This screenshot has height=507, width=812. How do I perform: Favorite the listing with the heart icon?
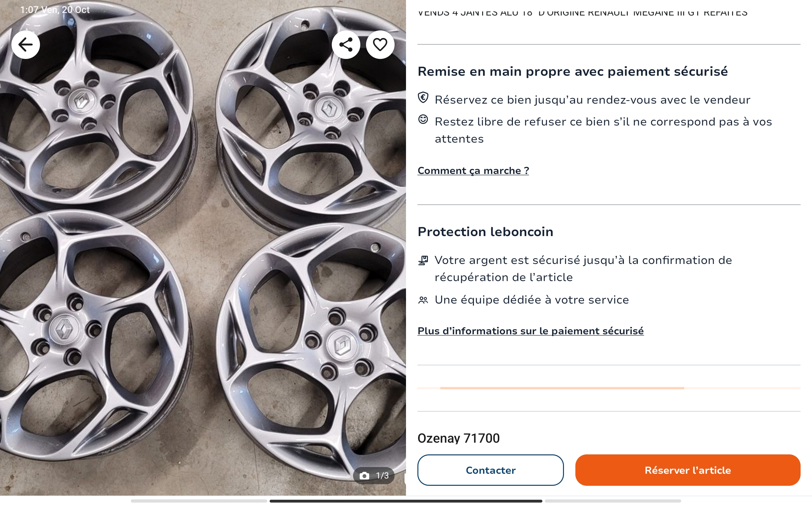tap(380, 45)
